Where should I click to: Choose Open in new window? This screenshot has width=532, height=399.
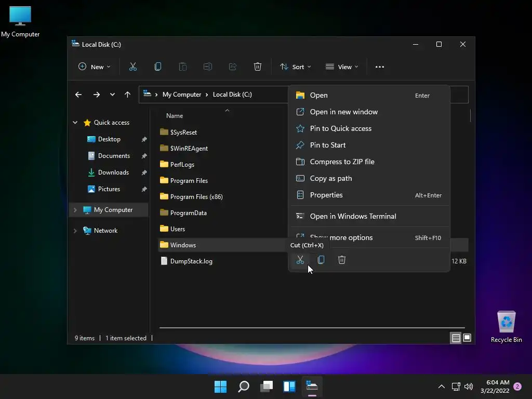pos(369,112)
